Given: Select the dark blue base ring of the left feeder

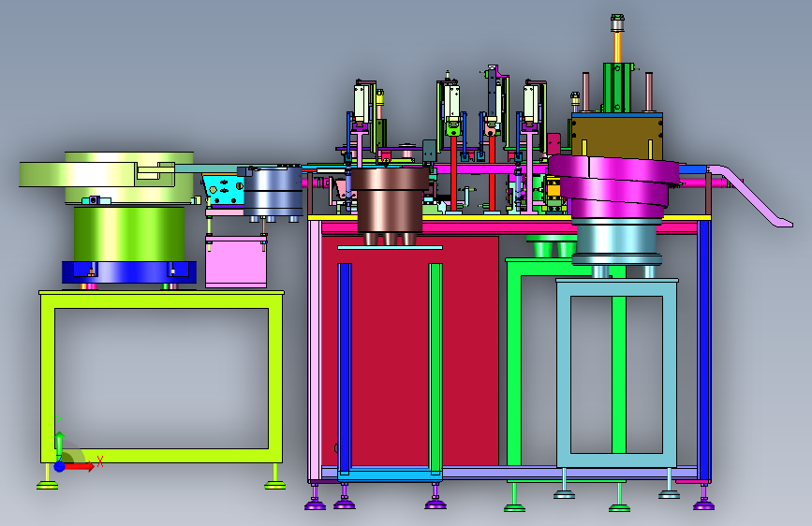Looking at the screenshot, I should tap(129, 272).
